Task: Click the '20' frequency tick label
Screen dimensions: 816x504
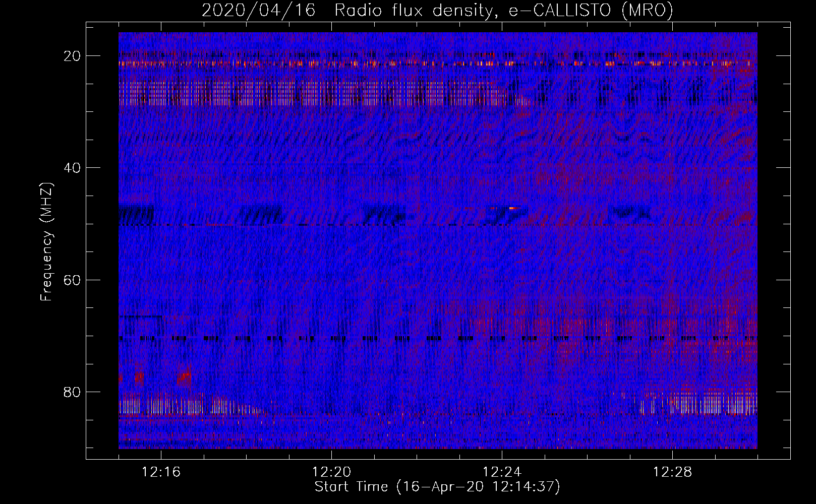Action: coord(73,56)
